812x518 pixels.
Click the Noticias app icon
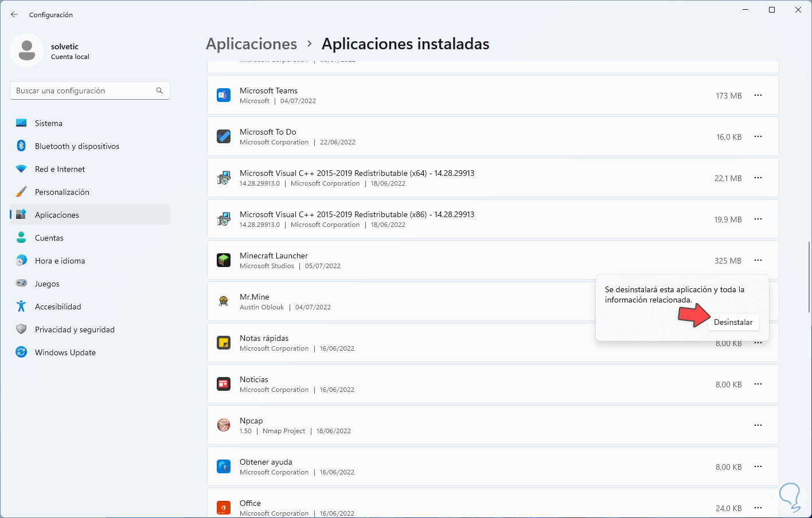pos(224,384)
